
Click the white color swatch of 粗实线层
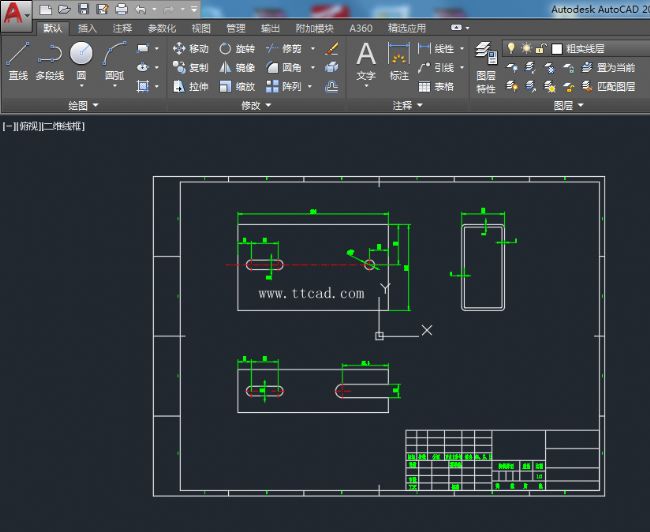point(557,49)
